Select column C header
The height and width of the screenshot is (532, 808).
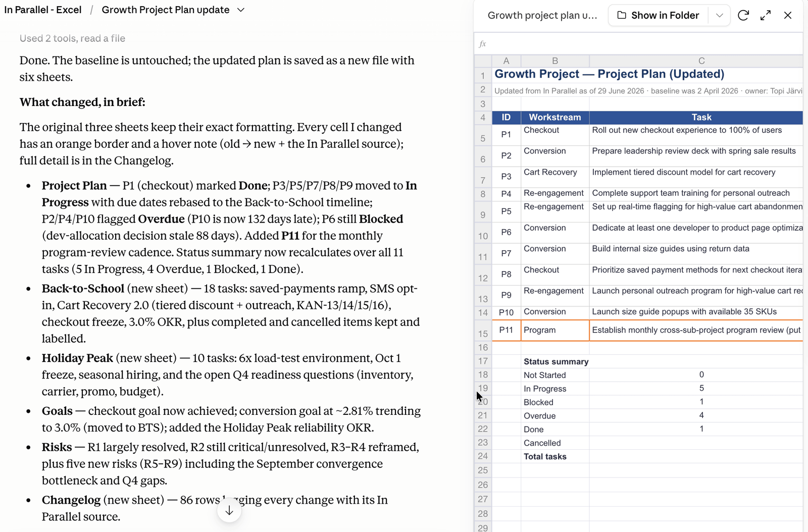coord(701,61)
